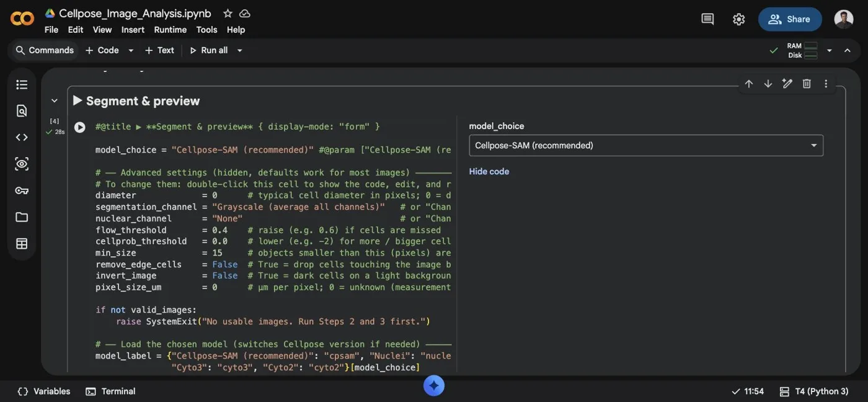
Task: Open more cell actions menu
Action: 826,84
